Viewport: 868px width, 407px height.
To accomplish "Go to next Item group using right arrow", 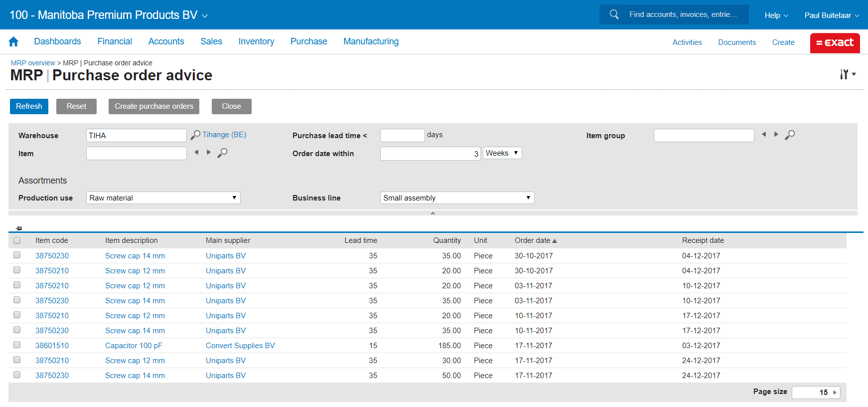I will click(x=776, y=135).
